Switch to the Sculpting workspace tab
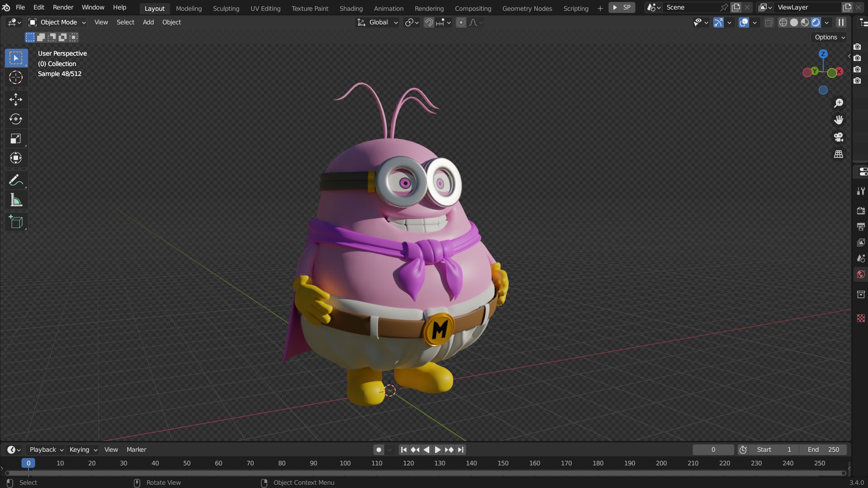The width and height of the screenshot is (868, 488). pos(226,8)
